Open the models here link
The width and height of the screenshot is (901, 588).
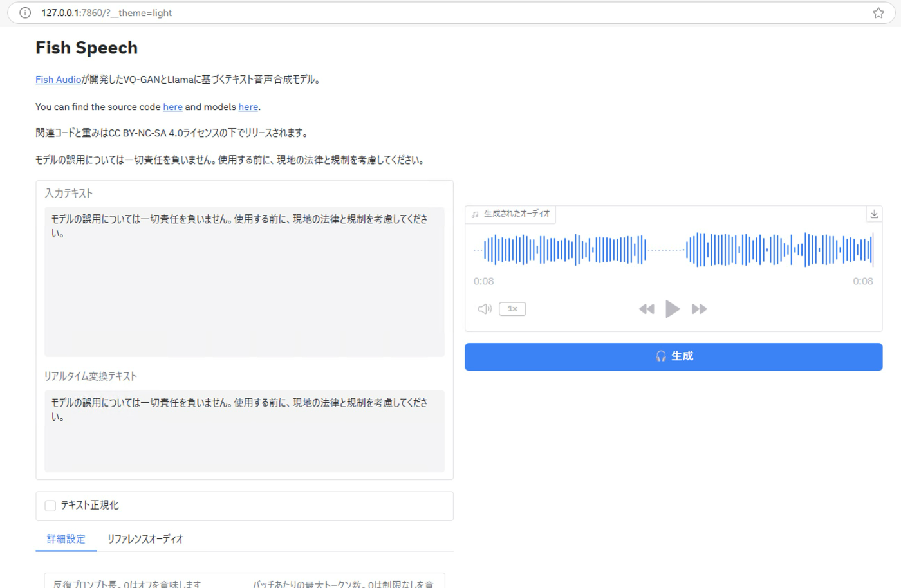[248, 107]
